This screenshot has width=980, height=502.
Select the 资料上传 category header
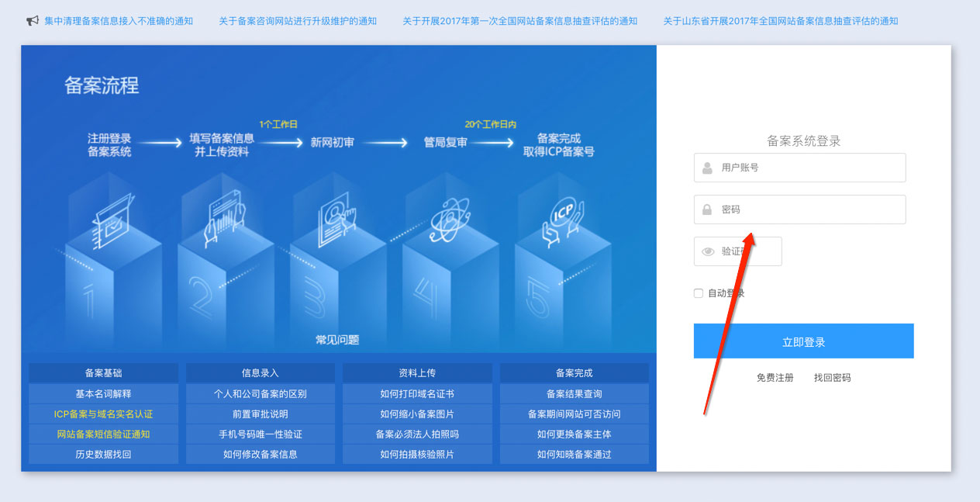pyautogui.click(x=417, y=373)
